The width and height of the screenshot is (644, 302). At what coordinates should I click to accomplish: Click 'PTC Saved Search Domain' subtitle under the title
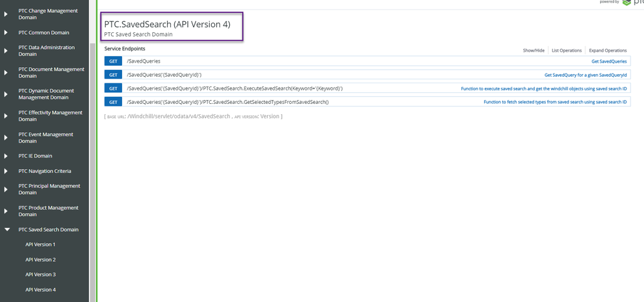[138, 34]
